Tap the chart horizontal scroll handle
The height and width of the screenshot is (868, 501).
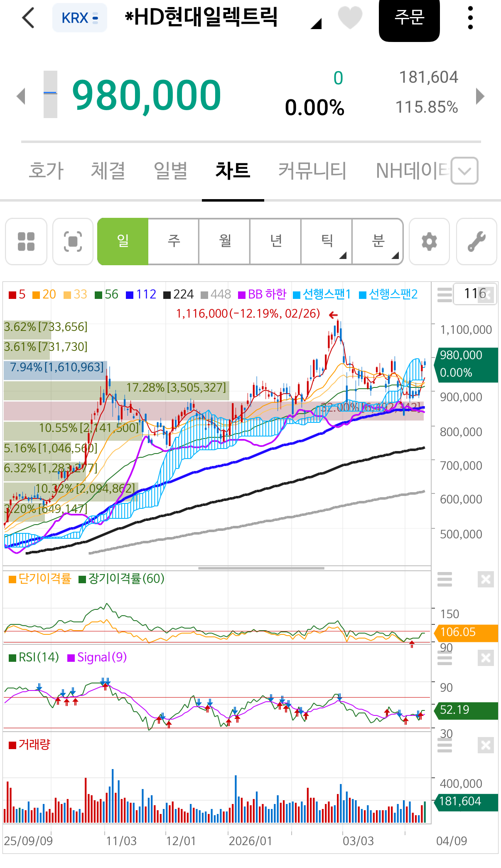click(261, 568)
